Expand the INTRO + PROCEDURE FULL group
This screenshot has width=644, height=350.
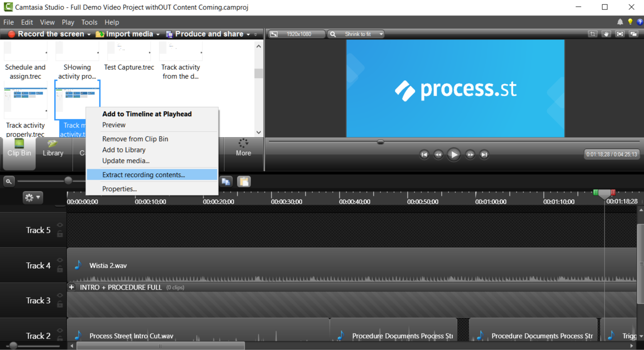pyautogui.click(x=71, y=287)
